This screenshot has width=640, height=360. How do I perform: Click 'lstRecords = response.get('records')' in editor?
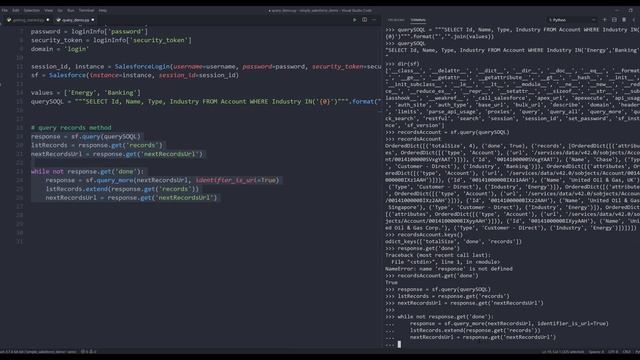click(x=96, y=145)
